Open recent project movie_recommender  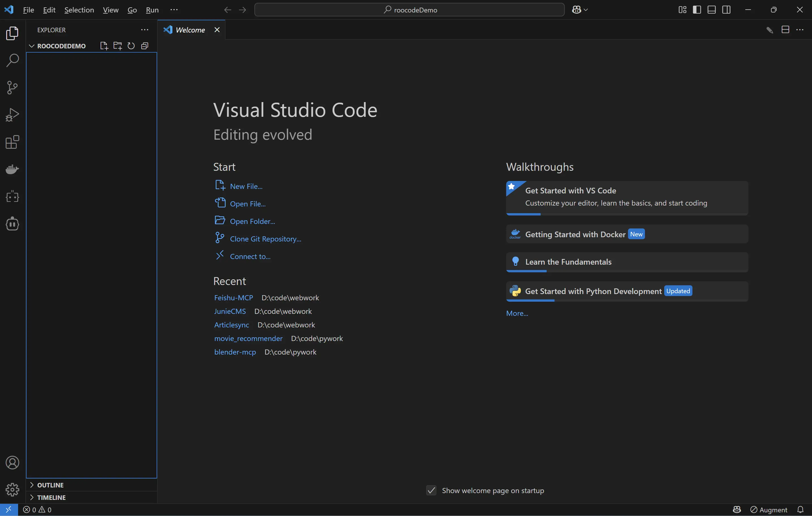tap(248, 338)
